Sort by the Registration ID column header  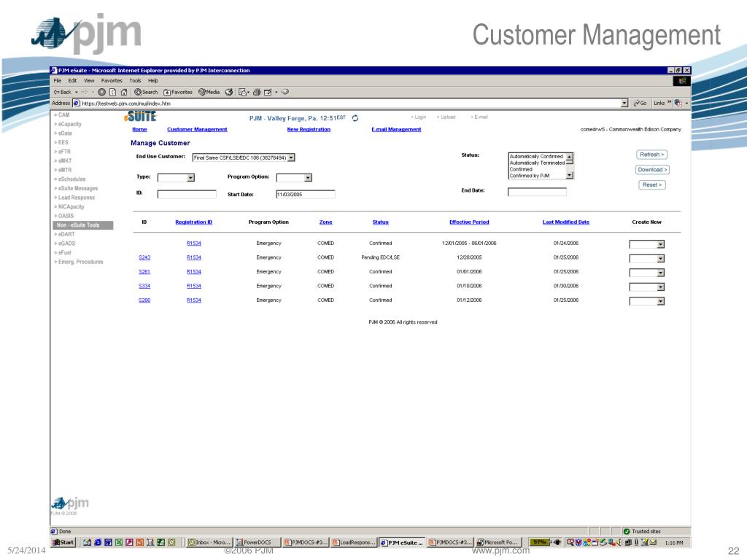pyautogui.click(x=193, y=222)
